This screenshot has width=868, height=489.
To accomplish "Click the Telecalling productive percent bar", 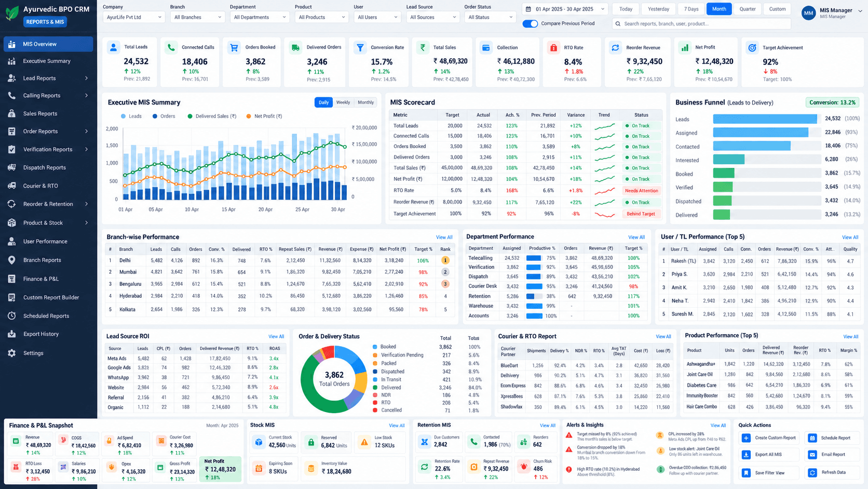I will click(534, 258).
